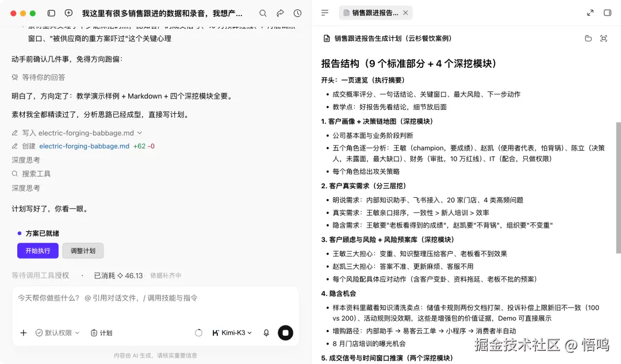621x364 pixels.
Task: Click the share arrow icon in header
Action: (x=281, y=13)
